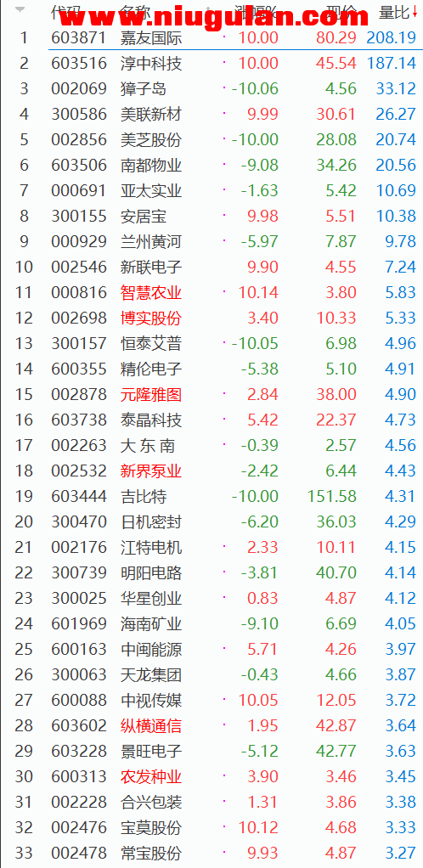
Task: Click volume ratio 187.14
Action: [392, 64]
